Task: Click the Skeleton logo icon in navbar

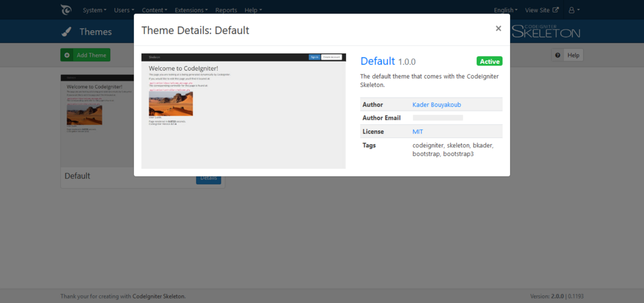Action: coord(65,10)
